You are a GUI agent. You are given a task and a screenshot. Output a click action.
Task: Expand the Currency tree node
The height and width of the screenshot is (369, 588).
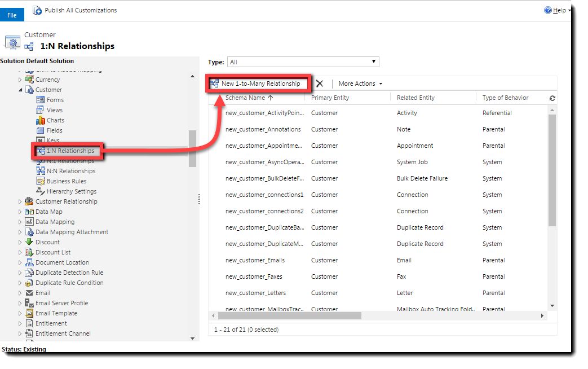(20, 80)
